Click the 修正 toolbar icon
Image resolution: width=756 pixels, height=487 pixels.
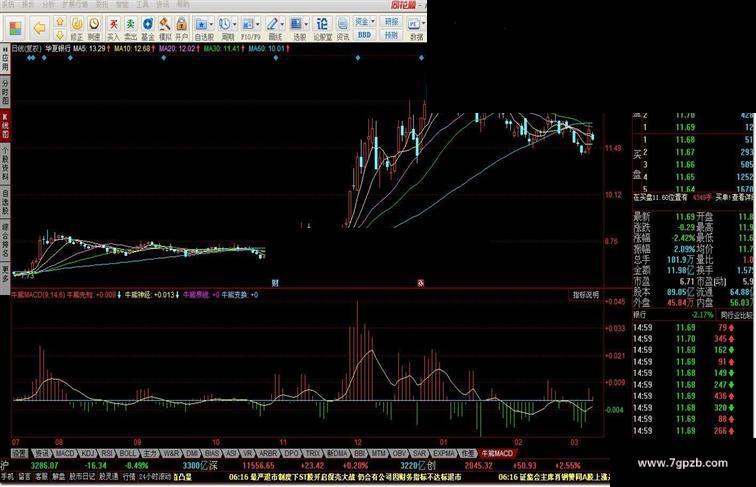click(x=77, y=28)
